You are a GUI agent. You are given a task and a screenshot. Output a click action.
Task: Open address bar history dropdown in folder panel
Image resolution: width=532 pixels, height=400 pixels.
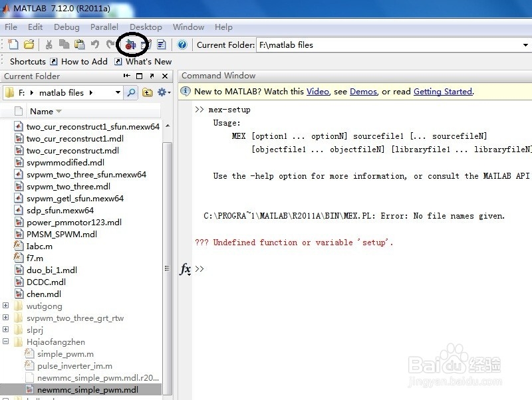(x=118, y=92)
